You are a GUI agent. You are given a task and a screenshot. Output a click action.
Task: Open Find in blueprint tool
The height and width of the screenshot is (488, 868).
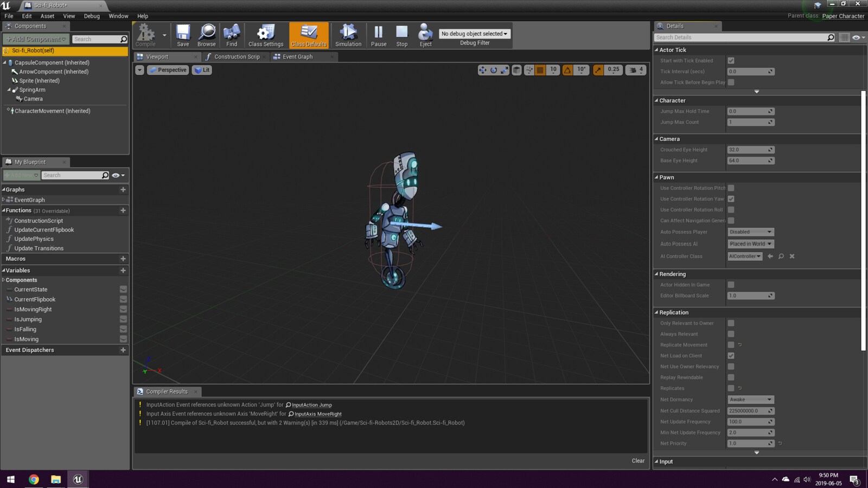click(232, 34)
